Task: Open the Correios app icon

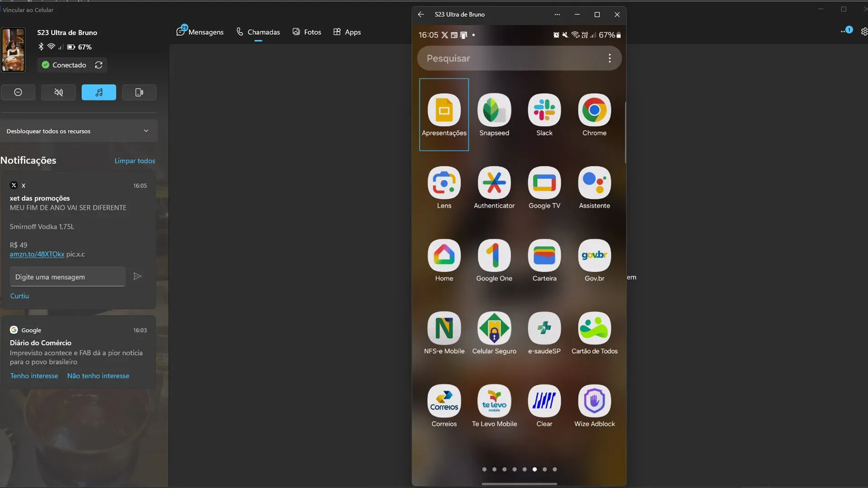Action: coord(444,401)
